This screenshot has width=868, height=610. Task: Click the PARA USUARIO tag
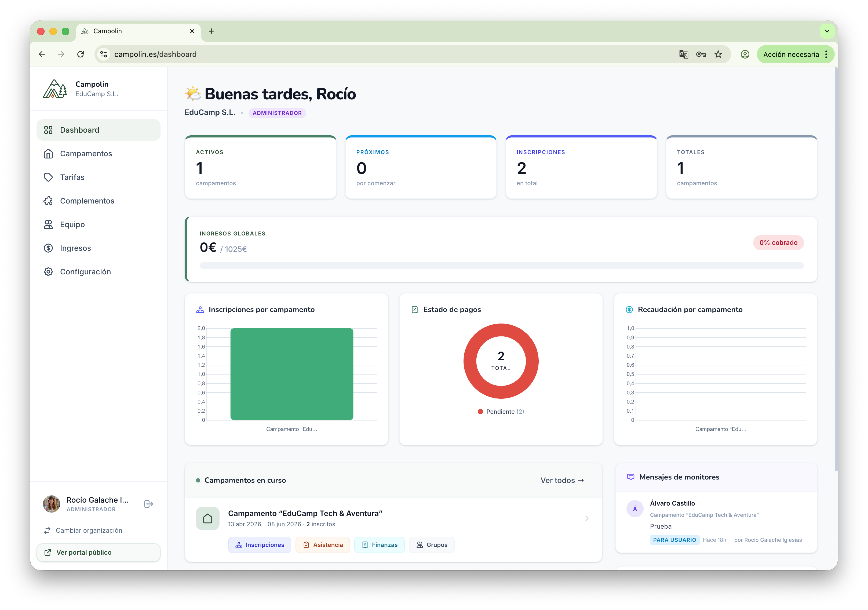point(674,540)
